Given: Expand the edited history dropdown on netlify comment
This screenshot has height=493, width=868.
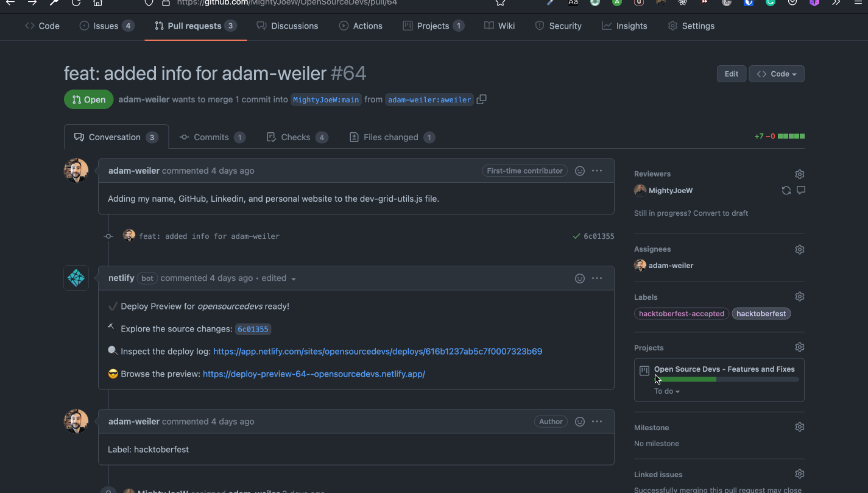Looking at the screenshot, I should point(279,278).
